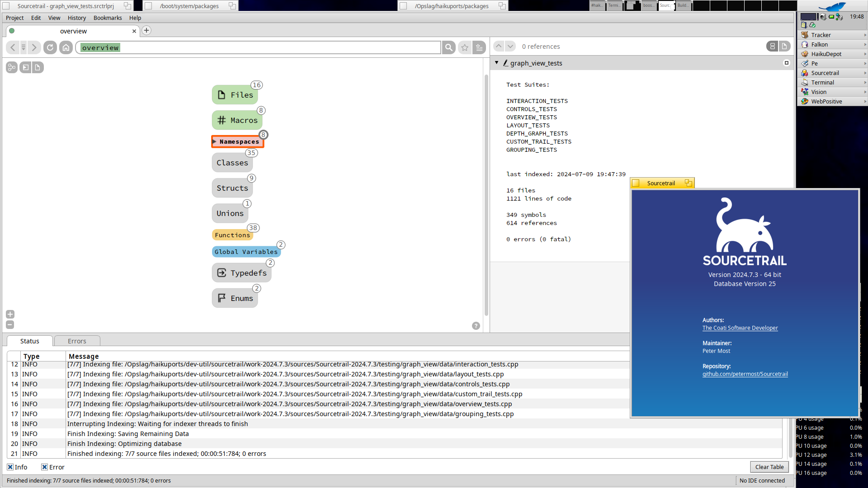Viewport: 868px width, 488px height.
Task: Maximize the graph_view_tests code snippet
Action: (x=787, y=63)
